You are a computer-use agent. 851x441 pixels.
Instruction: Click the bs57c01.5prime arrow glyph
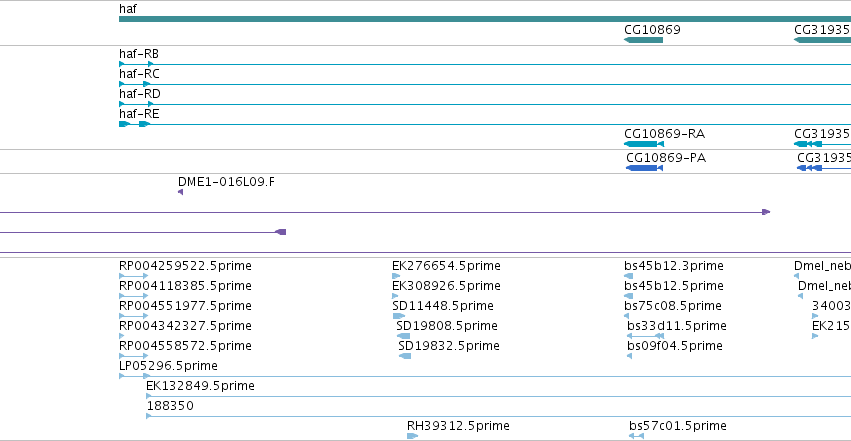click(x=636, y=436)
